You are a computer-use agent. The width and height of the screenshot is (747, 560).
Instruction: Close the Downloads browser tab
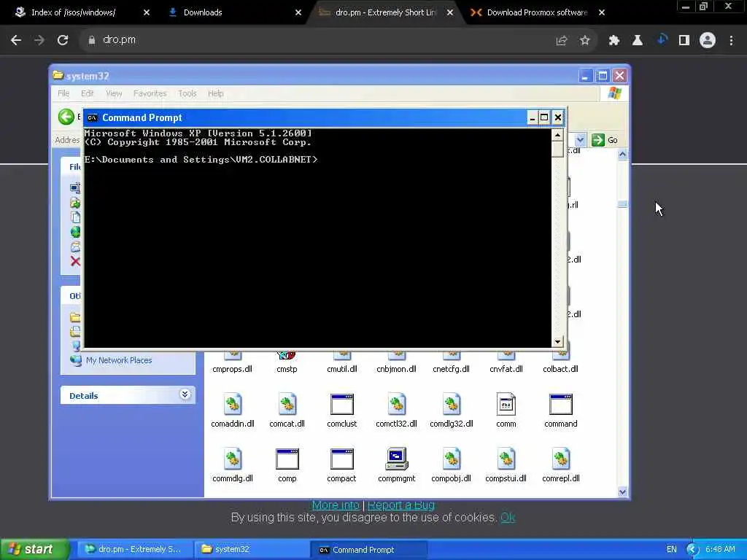coord(298,12)
